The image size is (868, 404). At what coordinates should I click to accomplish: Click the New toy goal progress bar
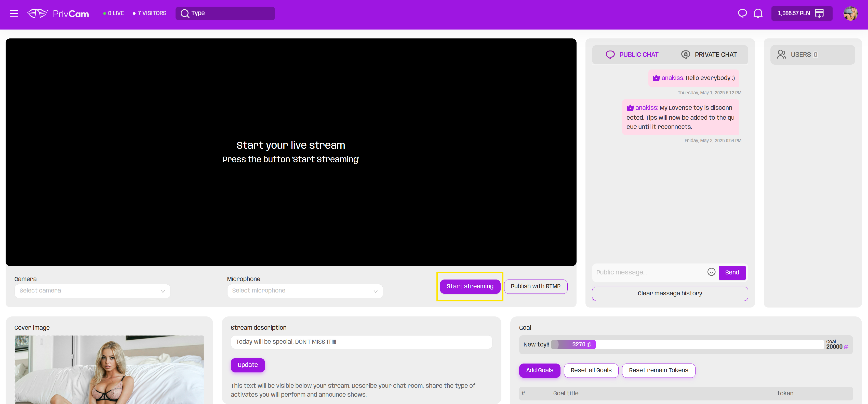tap(687, 344)
